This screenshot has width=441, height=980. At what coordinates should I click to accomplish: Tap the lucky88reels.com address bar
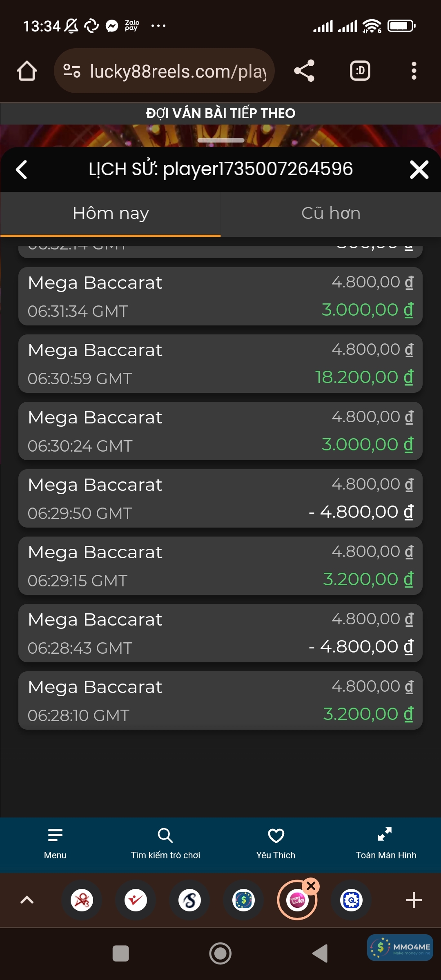tap(178, 71)
